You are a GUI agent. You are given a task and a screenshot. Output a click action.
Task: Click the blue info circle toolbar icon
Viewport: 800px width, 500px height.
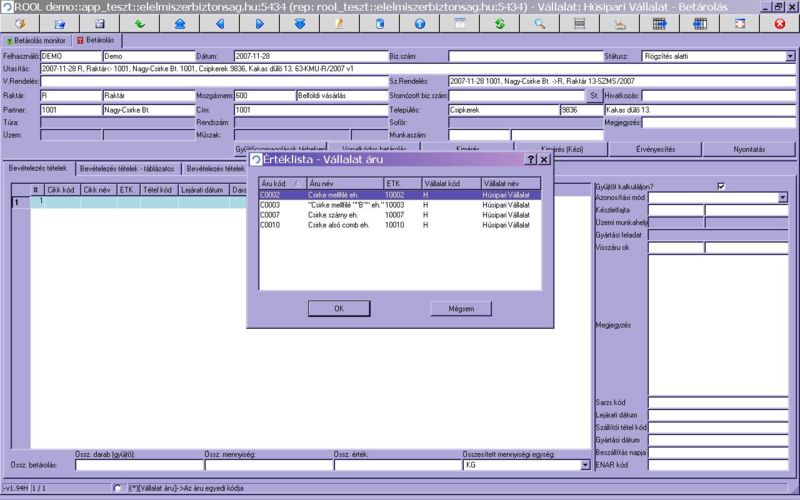(x=419, y=23)
